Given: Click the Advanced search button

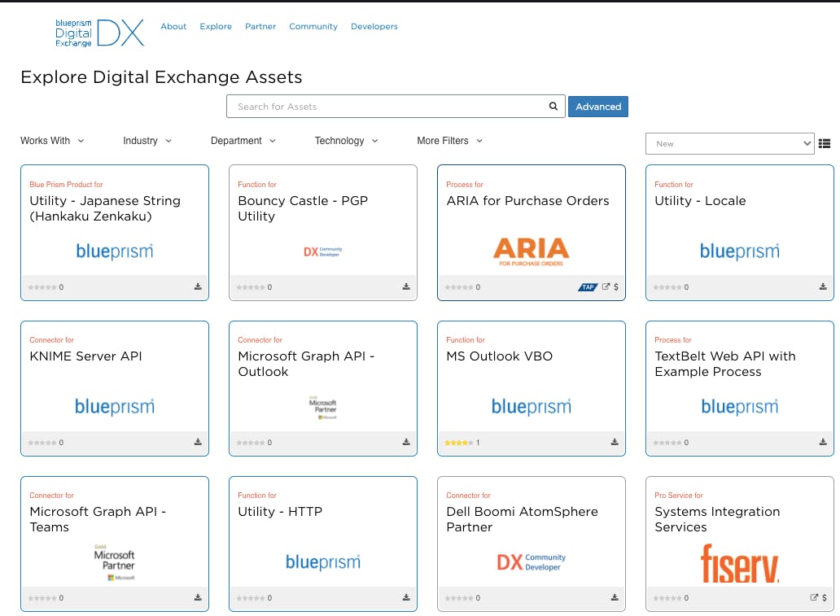Looking at the screenshot, I should pyautogui.click(x=598, y=106).
